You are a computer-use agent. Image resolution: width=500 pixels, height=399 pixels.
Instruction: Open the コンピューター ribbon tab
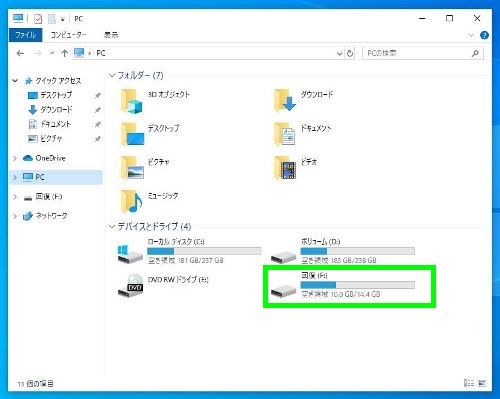pos(69,35)
